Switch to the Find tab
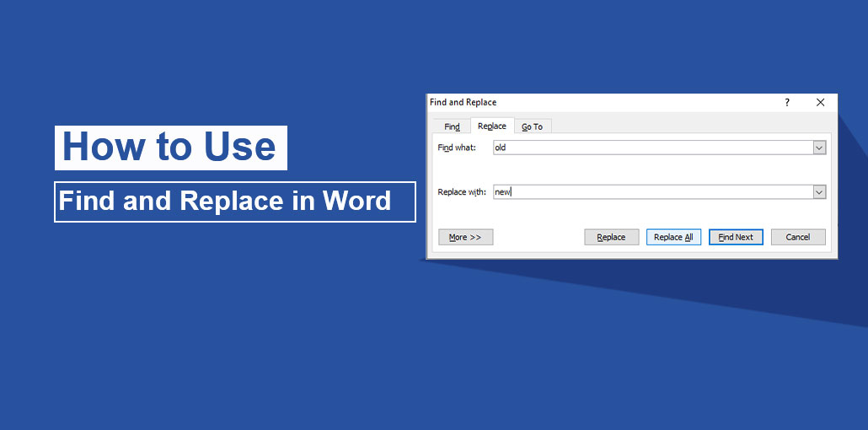The width and height of the screenshot is (868, 430). tap(452, 126)
